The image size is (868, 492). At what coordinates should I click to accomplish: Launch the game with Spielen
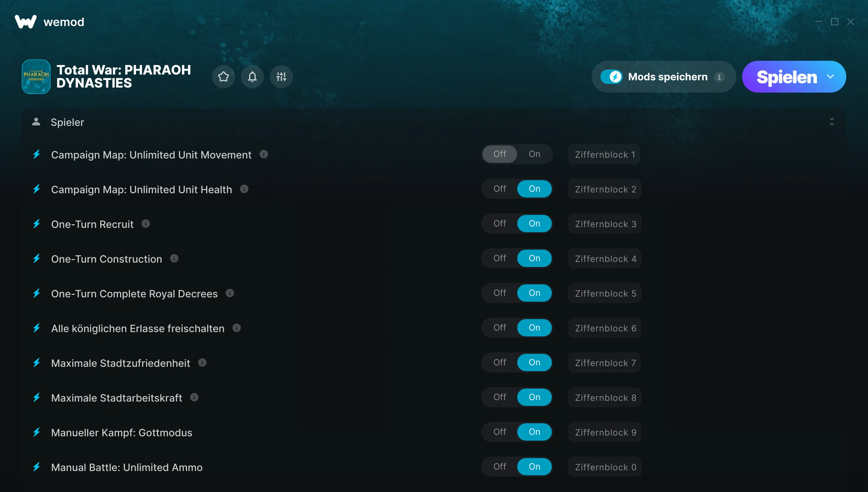coord(787,77)
